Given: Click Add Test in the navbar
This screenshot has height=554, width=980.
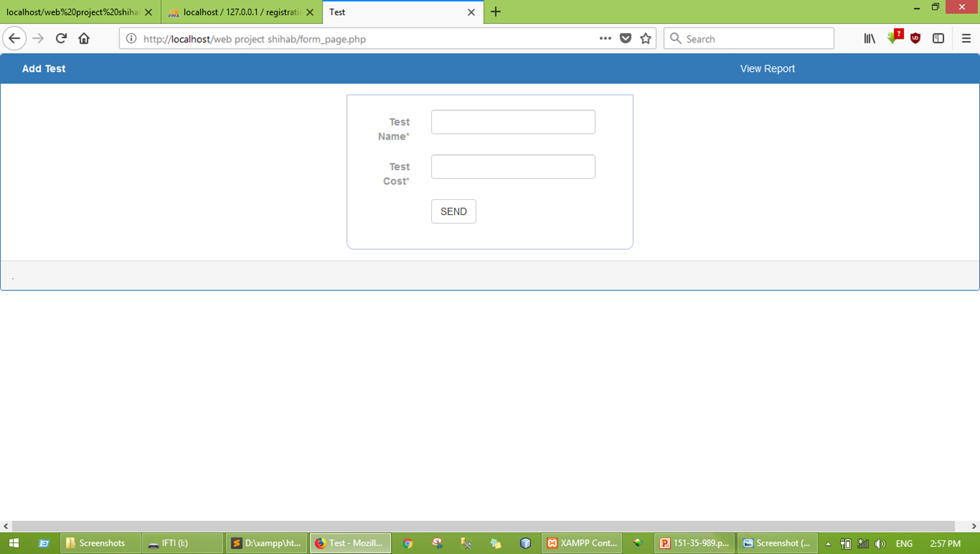Looking at the screenshot, I should [x=44, y=68].
